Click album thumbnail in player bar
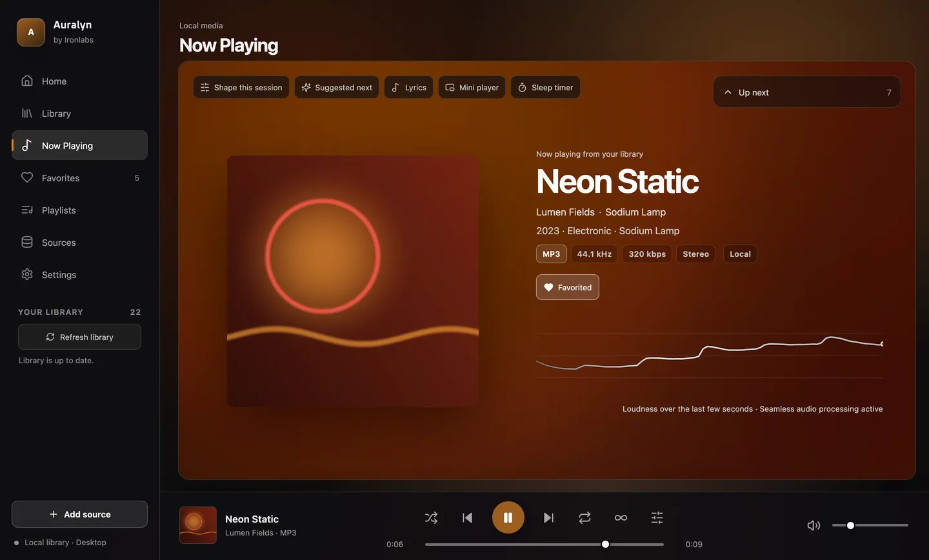This screenshot has height=560, width=929. point(198,525)
